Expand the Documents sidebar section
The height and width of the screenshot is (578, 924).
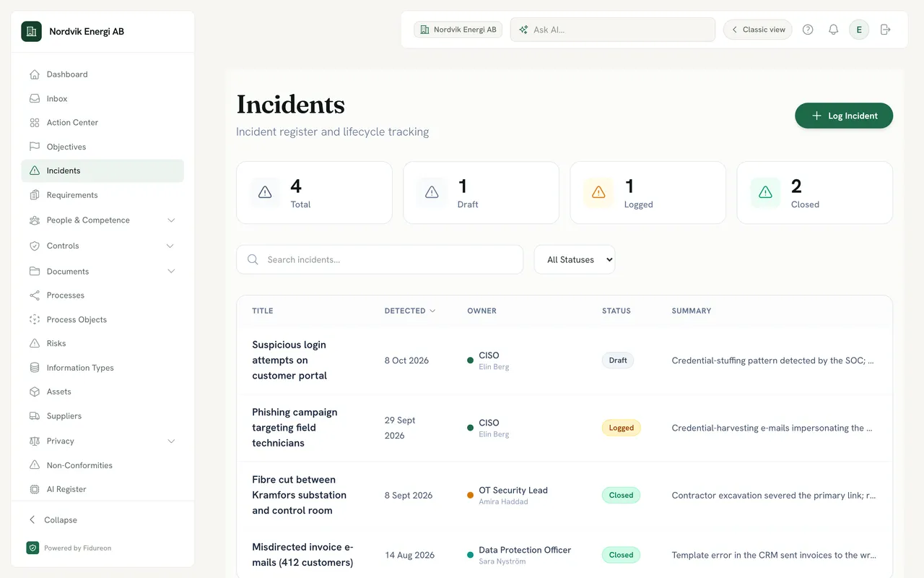click(x=103, y=272)
